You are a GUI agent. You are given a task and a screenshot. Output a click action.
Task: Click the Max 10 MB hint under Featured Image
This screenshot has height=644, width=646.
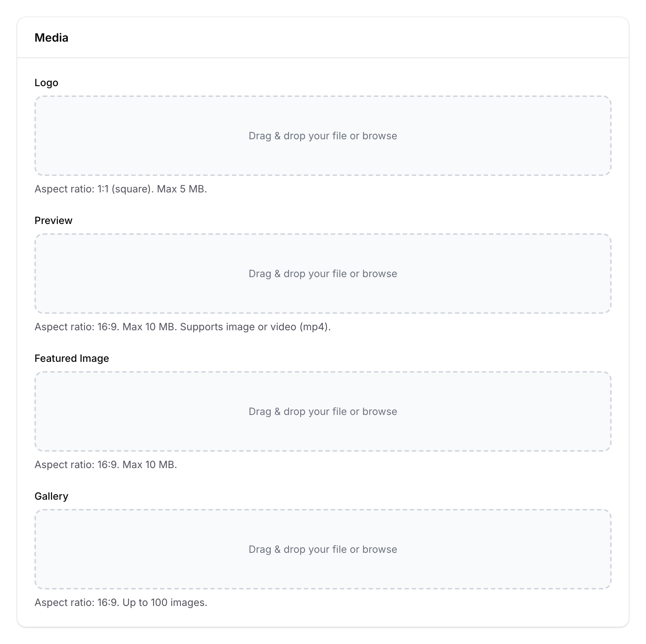coord(106,465)
